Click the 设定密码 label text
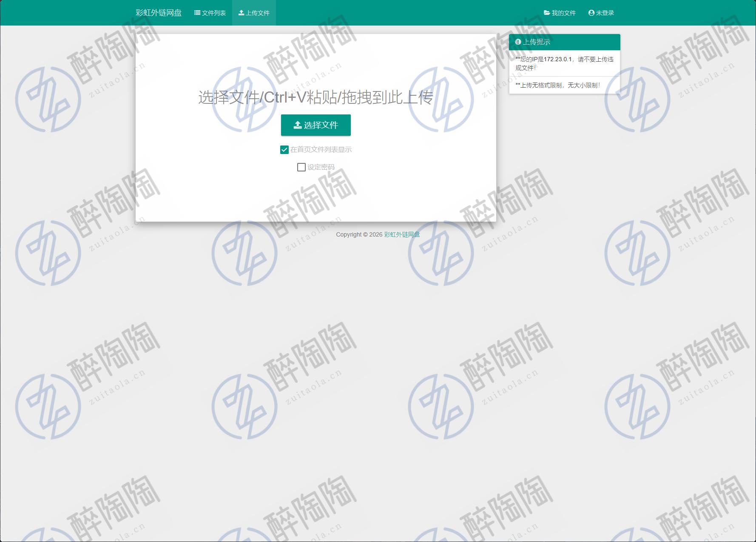Screen dimensions: 756x542 (x=321, y=167)
